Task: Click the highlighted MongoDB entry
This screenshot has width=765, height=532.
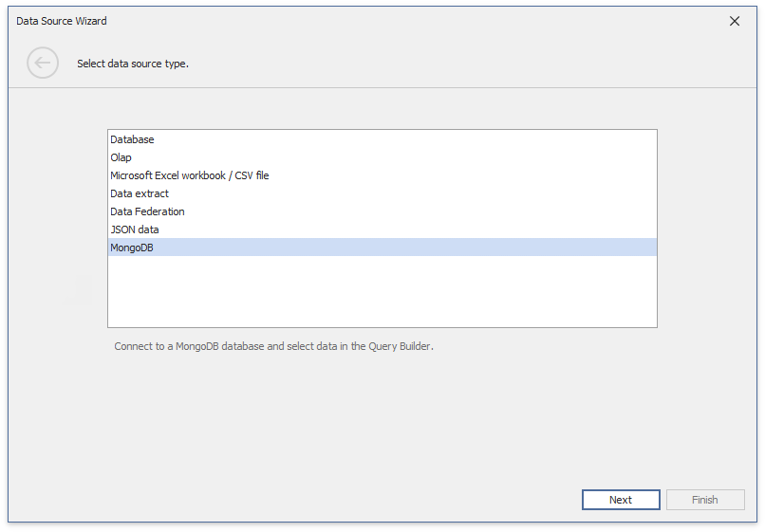Action: click(x=132, y=248)
